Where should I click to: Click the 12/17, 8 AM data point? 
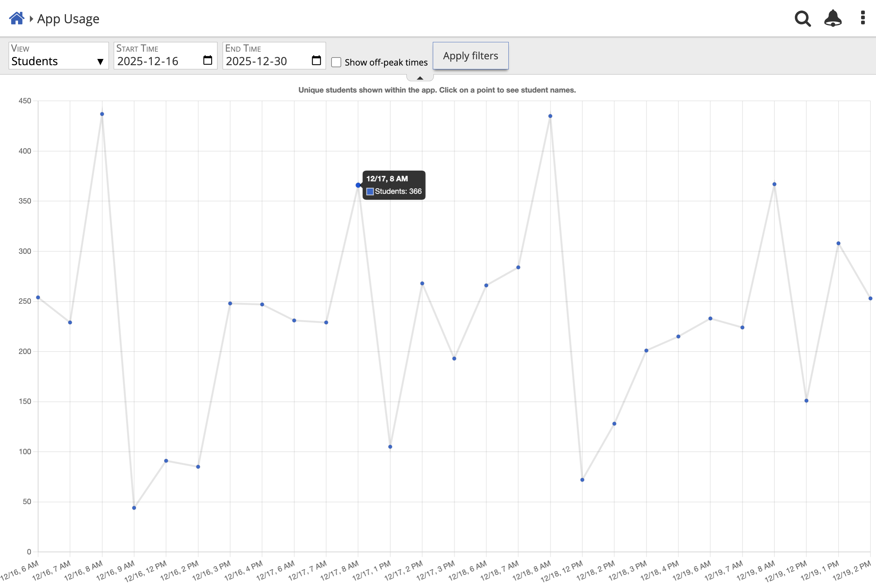click(358, 185)
